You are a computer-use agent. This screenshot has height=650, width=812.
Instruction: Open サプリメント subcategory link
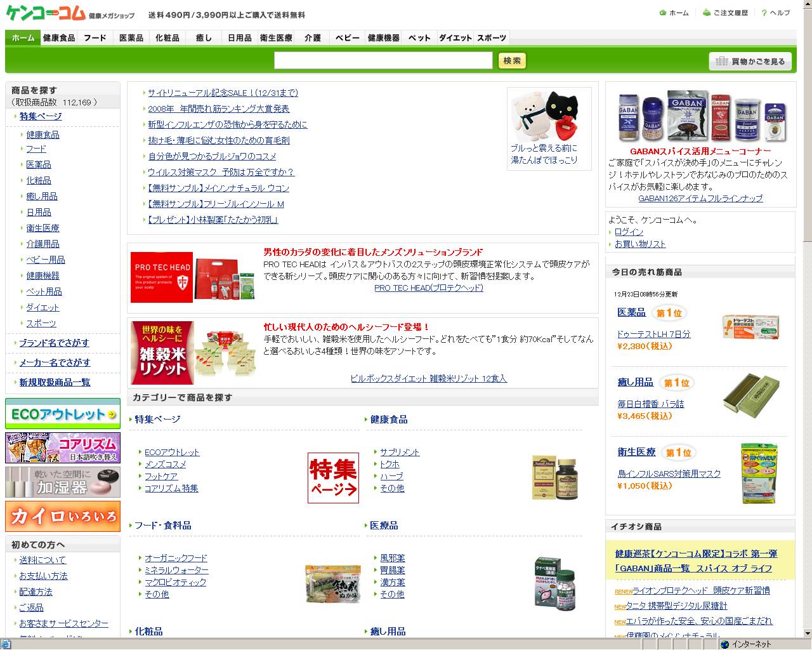[400, 452]
